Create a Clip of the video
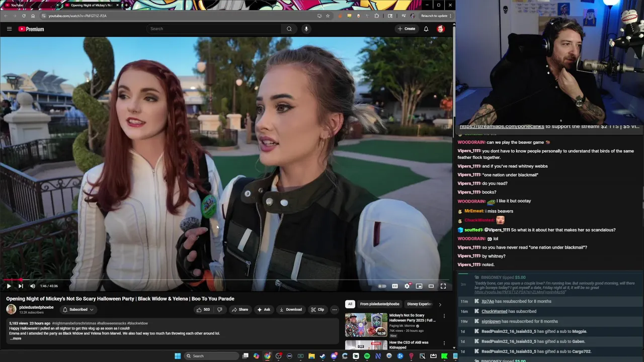 pyautogui.click(x=317, y=310)
